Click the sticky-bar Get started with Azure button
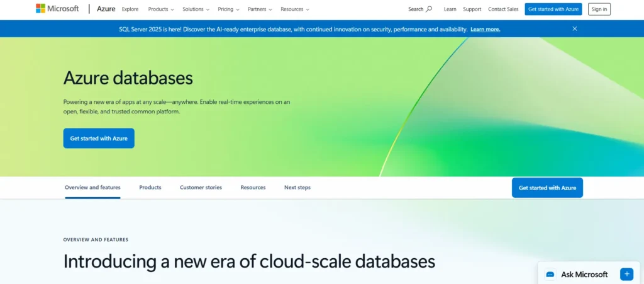Screen dimensions: 644x284 [x=548, y=188]
